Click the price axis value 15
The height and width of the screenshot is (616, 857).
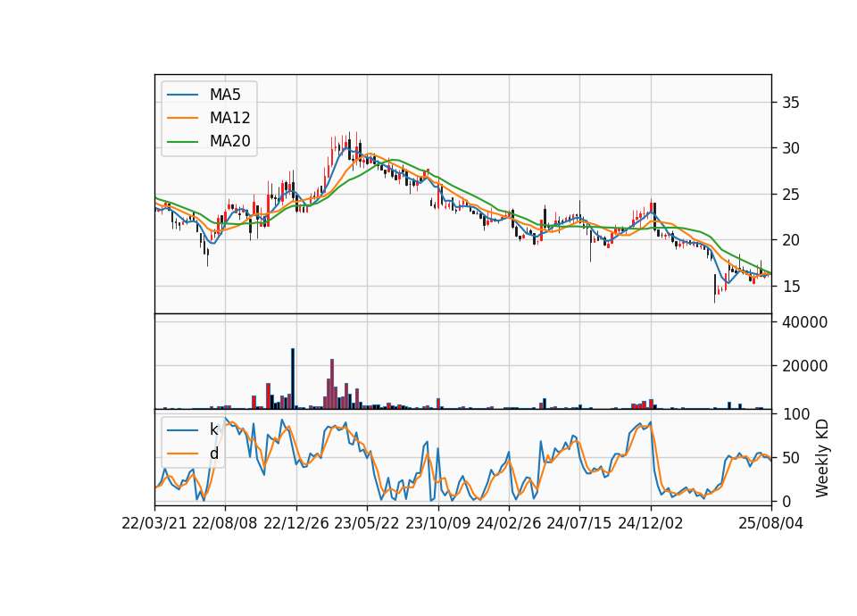pos(790,286)
